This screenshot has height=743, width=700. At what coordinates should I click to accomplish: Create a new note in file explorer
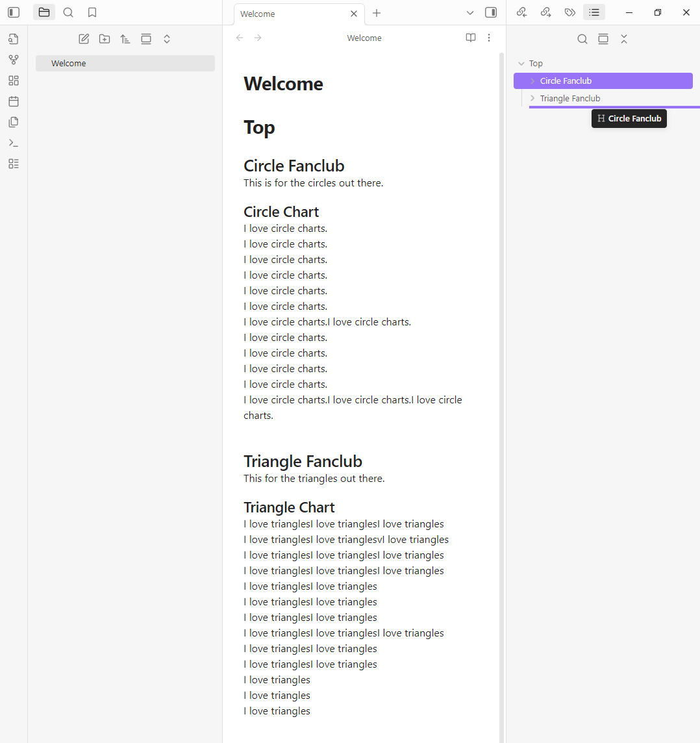[x=84, y=39]
